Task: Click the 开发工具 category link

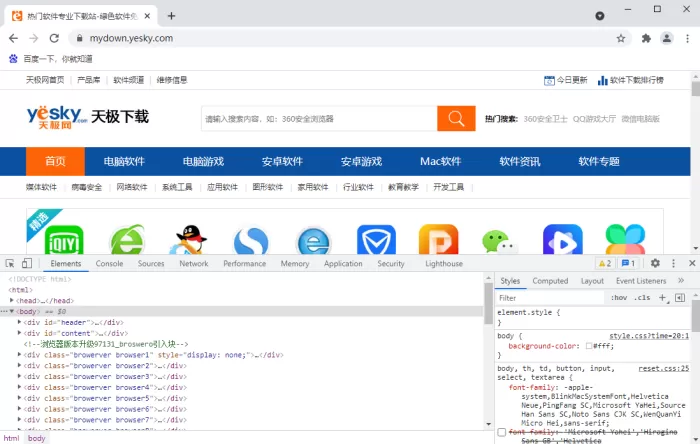Action: point(448,187)
